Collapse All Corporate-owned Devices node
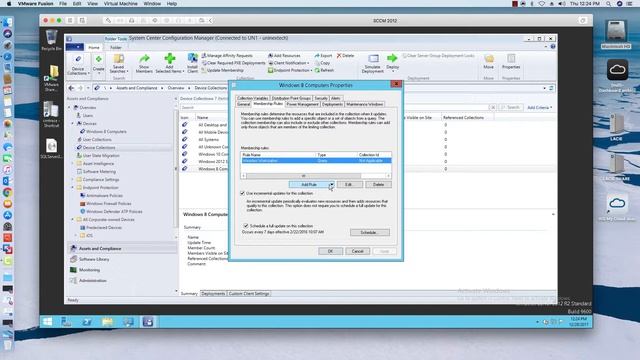The image size is (640, 360). pos(73,219)
